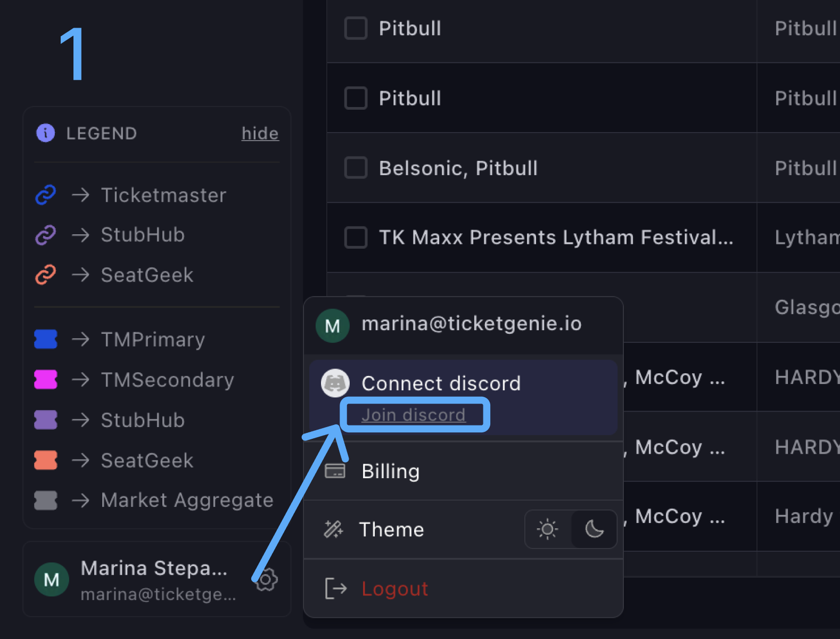
Task: Click the Discord logo icon
Action: tap(335, 383)
